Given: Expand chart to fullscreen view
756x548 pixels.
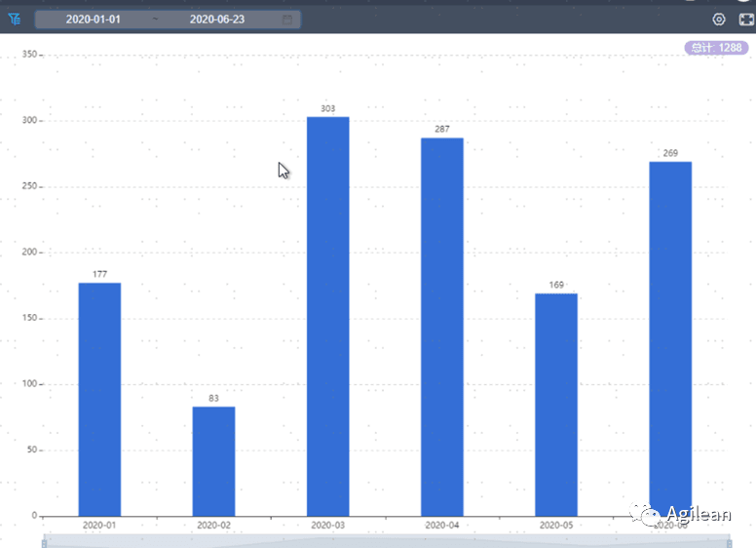Looking at the screenshot, I should (746, 20).
